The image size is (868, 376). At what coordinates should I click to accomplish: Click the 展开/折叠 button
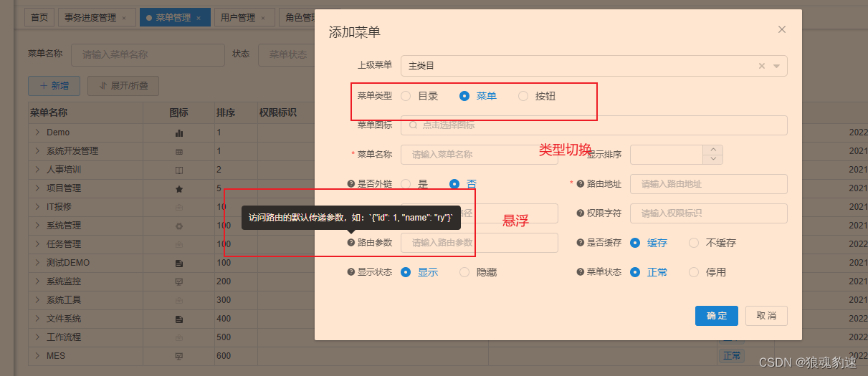pos(123,86)
